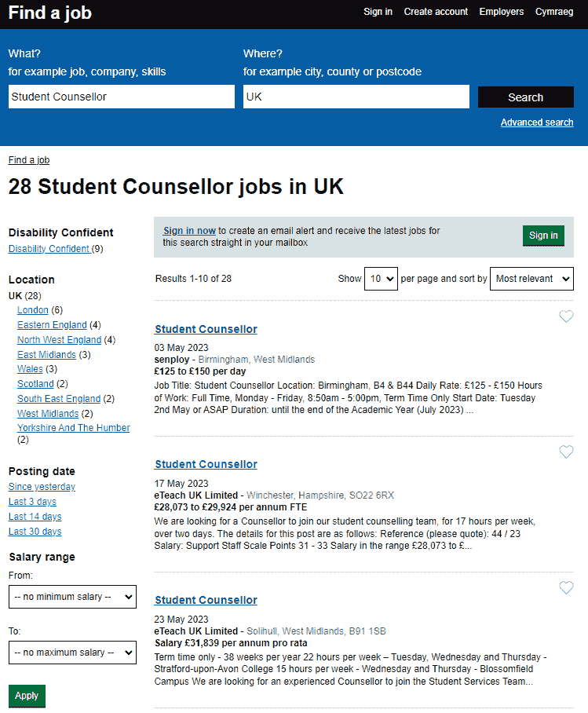Show jobs posted in Last 14 days

click(35, 517)
